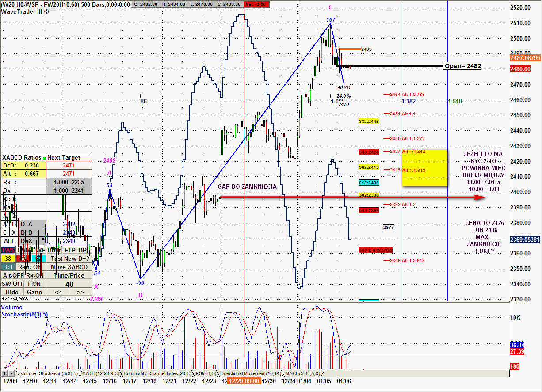Toggle the Alt-OFF switch

(12, 275)
